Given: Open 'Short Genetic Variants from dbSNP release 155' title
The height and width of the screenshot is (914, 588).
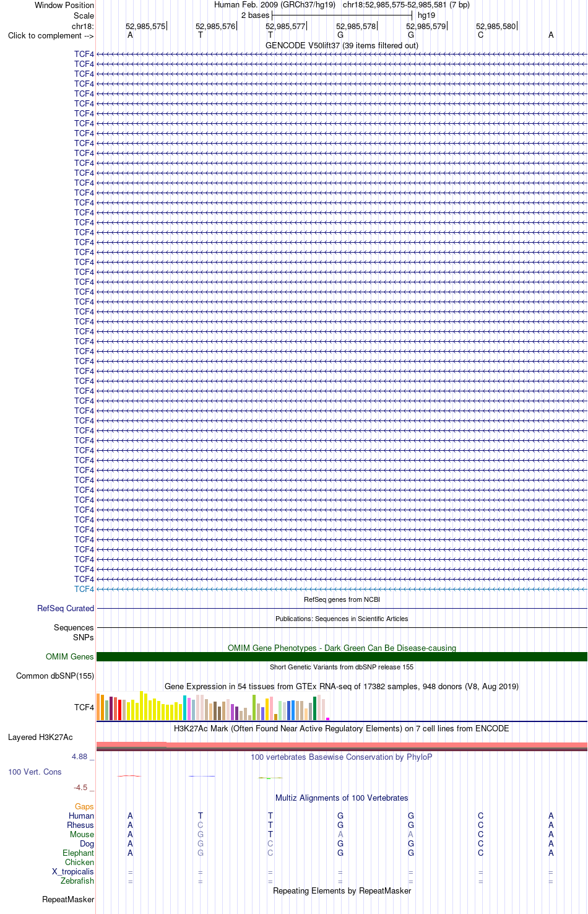Looking at the screenshot, I should point(342,667).
